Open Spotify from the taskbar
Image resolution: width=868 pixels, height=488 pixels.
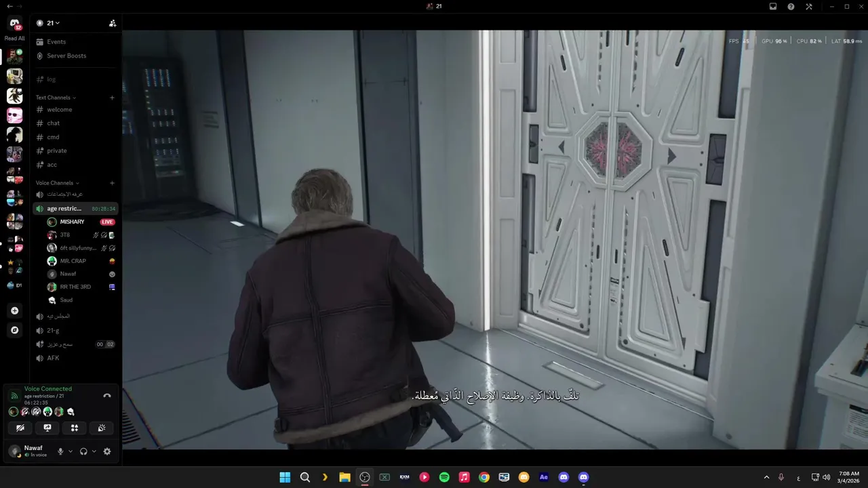(444, 477)
